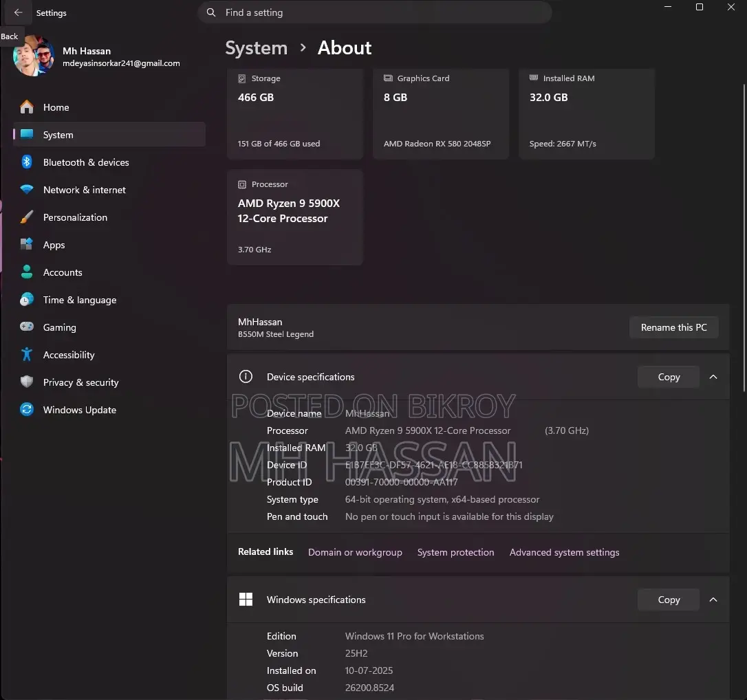Copy the Windows specifications
This screenshot has width=747, height=700.
(x=669, y=600)
